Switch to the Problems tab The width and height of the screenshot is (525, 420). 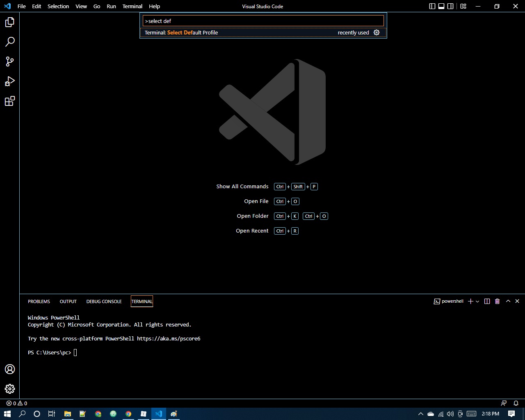point(39,301)
